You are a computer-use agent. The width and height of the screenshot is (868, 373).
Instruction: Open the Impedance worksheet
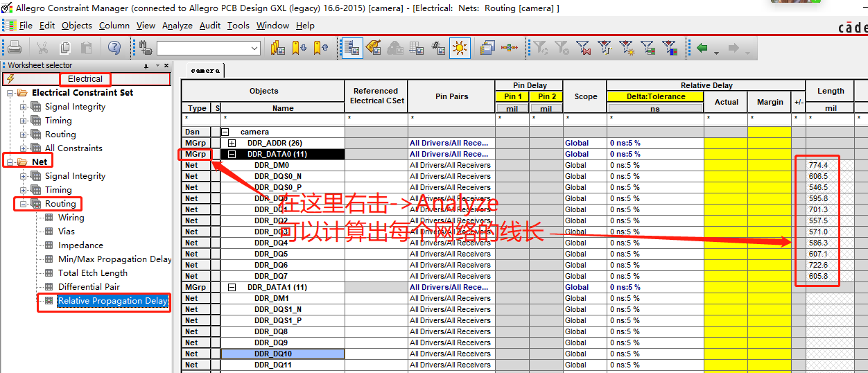[x=80, y=245]
